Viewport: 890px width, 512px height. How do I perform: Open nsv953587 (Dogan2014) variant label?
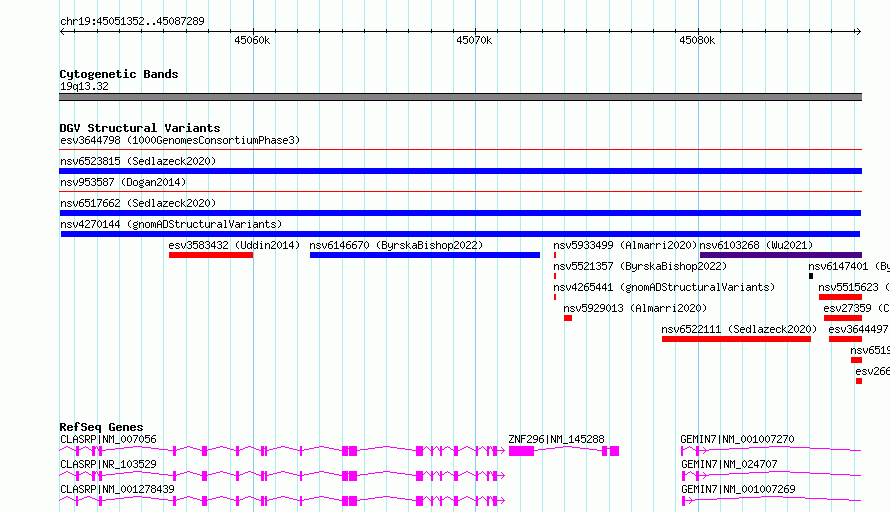(123, 182)
